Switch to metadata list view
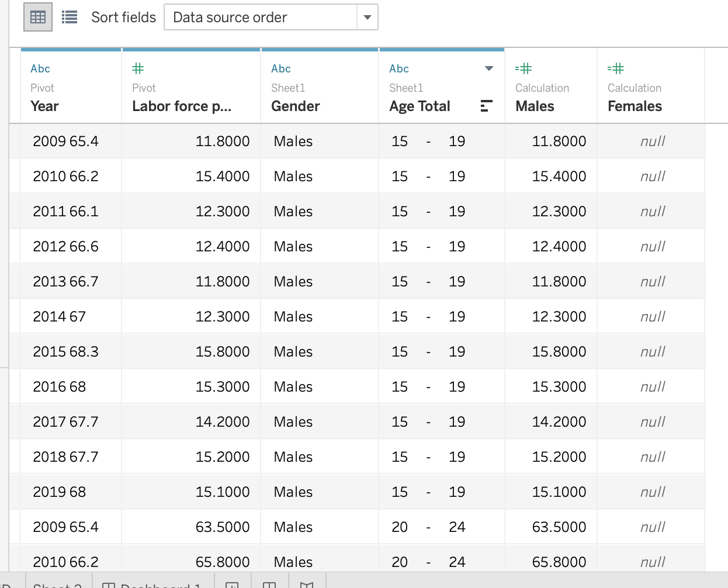This screenshot has width=728, height=588. point(70,18)
